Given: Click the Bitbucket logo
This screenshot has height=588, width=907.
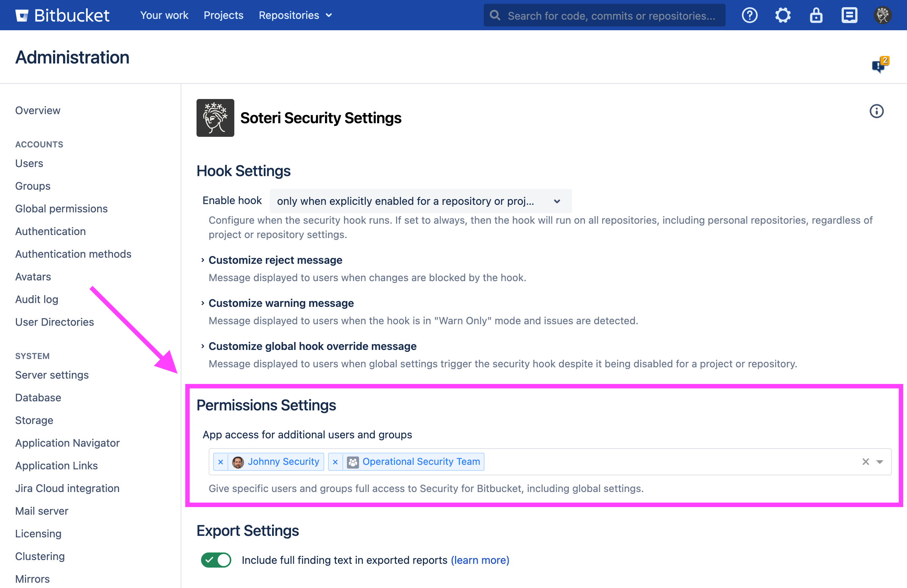Looking at the screenshot, I should tap(62, 15).
